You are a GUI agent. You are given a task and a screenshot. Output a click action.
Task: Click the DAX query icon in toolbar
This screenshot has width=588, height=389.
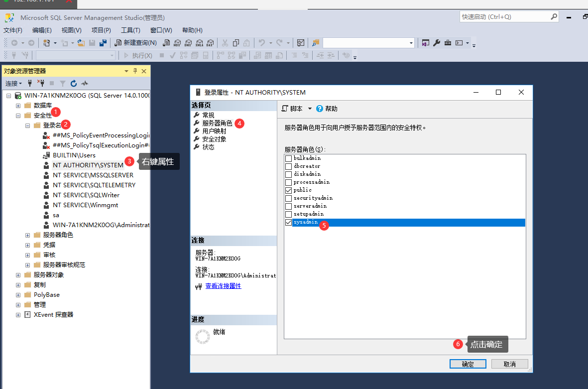point(211,43)
